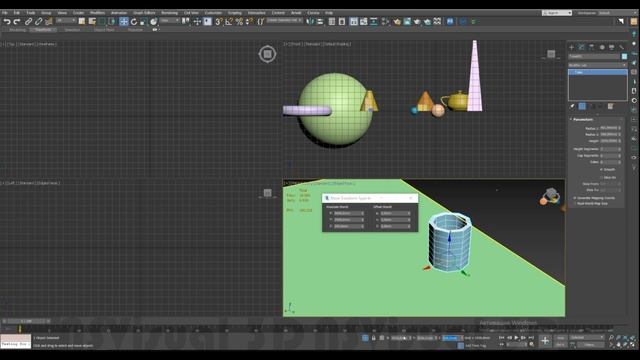Open the sign-in account dropdown
Image resolution: width=640 pixels, height=360 pixels.
click(557, 13)
